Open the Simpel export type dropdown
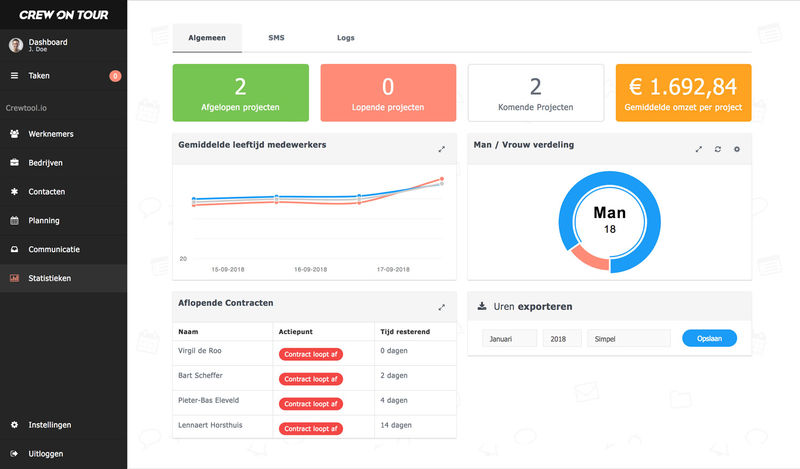 tap(628, 339)
